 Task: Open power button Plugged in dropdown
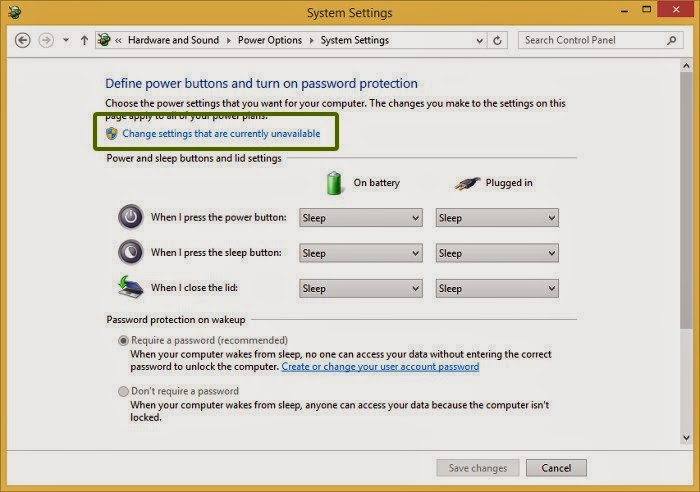(x=497, y=218)
